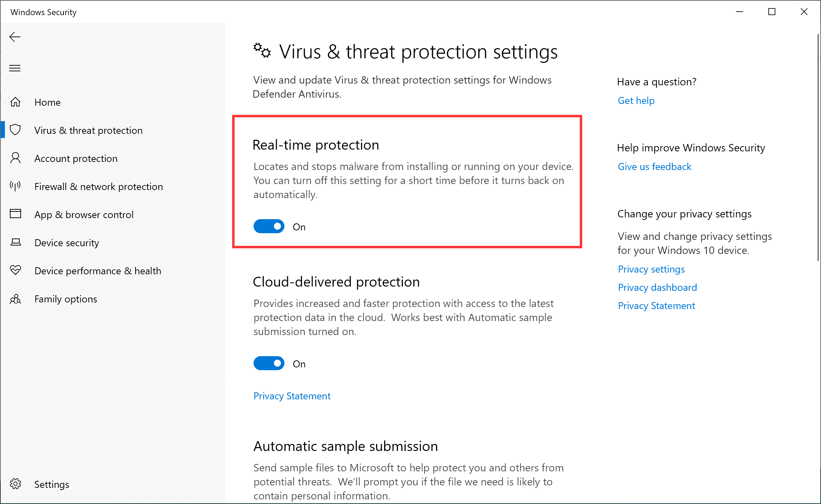Click the App & browser control icon
Viewport: 821px width, 504px height.
pyautogui.click(x=15, y=214)
